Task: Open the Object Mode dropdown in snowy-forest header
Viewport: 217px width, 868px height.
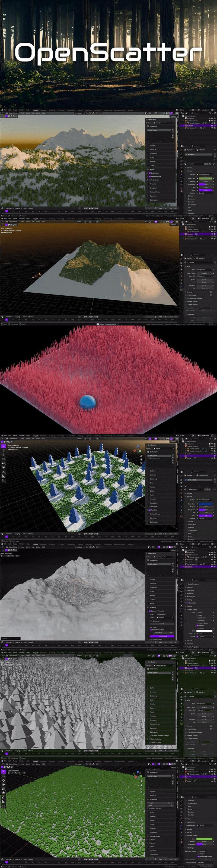Action: [x=12, y=113]
